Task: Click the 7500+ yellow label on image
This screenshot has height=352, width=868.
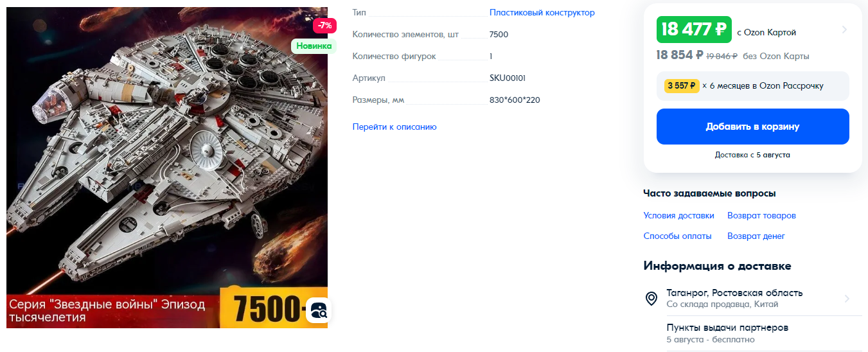Action: tap(263, 308)
